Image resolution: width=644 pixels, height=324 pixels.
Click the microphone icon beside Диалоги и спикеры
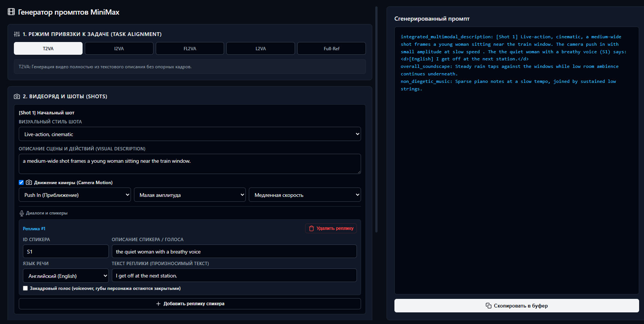22,213
